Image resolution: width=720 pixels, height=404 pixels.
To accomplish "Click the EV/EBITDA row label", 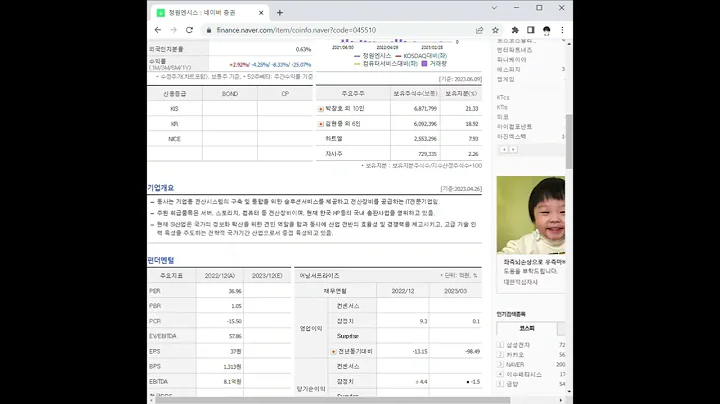I will (163, 336).
